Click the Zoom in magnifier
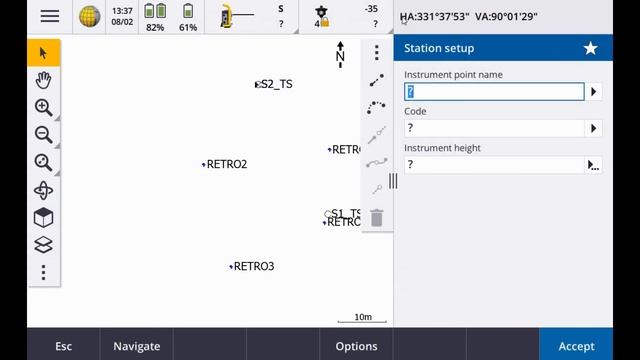Image resolution: width=640 pixels, height=360 pixels. tap(44, 107)
